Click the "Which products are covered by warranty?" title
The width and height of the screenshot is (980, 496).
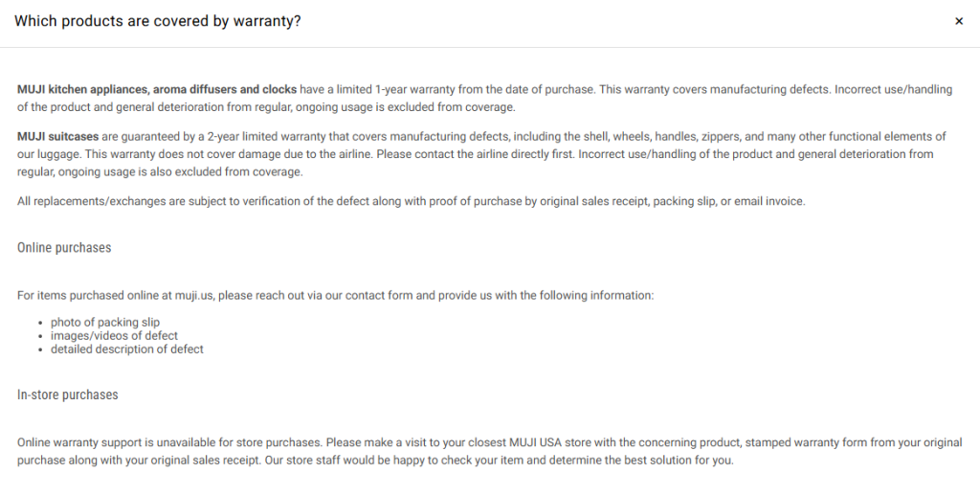point(158,21)
